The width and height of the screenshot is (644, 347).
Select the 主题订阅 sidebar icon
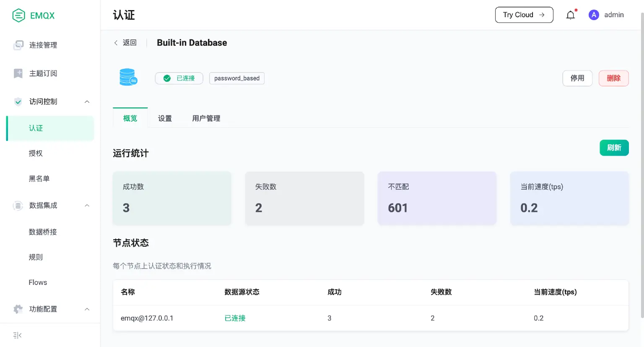(x=18, y=73)
